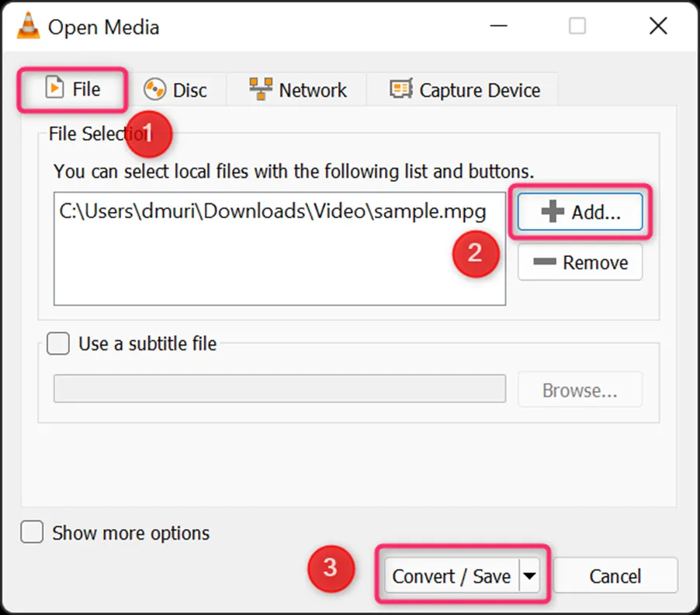Click the Remove button
Viewport: 700px width, 615px height.
[x=580, y=262]
